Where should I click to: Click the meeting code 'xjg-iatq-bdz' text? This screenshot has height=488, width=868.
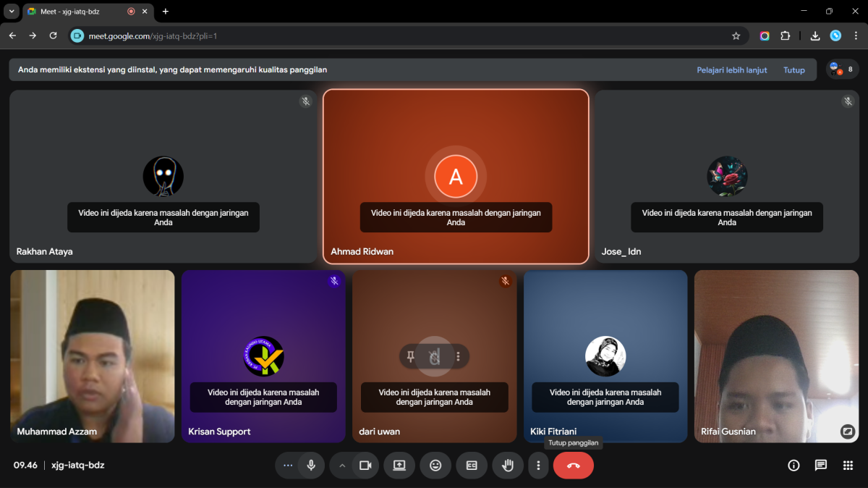pyautogui.click(x=78, y=466)
